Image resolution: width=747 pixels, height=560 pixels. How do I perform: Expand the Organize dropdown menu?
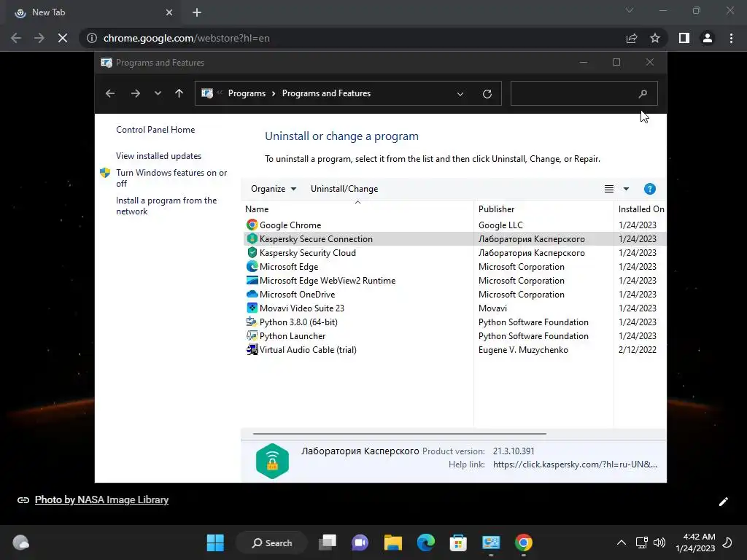[x=274, y=189]
